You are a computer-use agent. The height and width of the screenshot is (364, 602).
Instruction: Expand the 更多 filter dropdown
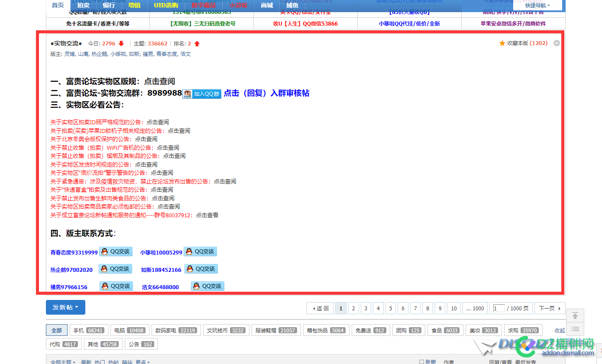point(142,362)
